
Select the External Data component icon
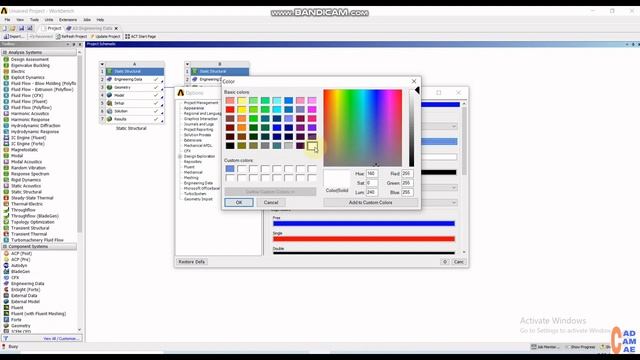tap(6, 296)
